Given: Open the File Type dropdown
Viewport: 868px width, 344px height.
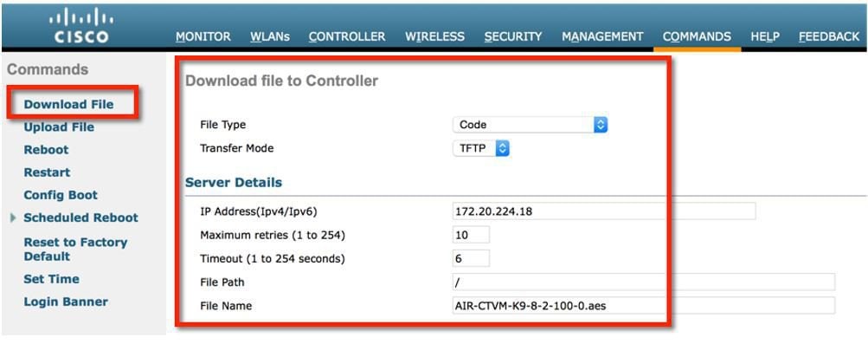Looking at the screenshot, I should [x=530, y=125].
